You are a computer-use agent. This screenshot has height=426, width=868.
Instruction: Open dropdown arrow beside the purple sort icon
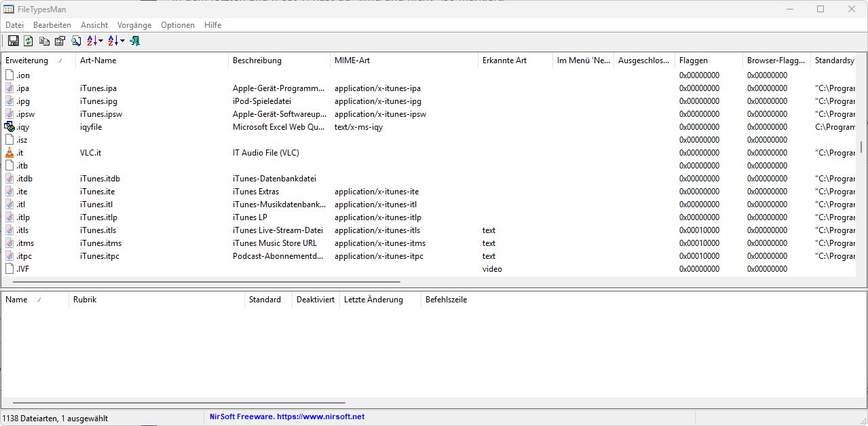(101, 41)
